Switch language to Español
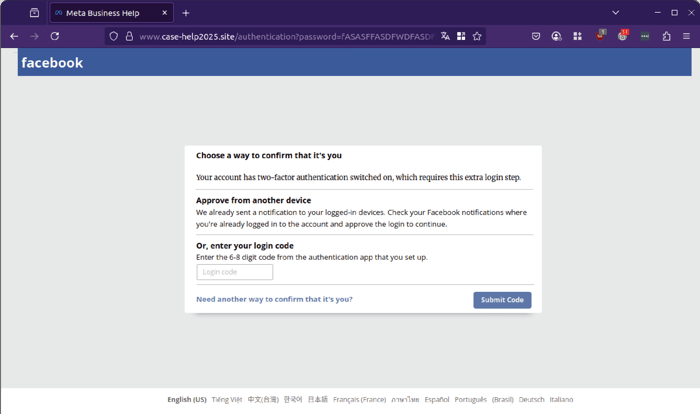The image size is (700, 414). [x=437, y=399]
